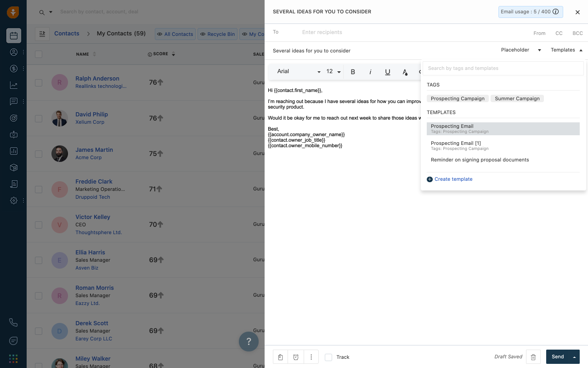Open the Arial font family dropdown
588x368 pixels.
point(299,72)
